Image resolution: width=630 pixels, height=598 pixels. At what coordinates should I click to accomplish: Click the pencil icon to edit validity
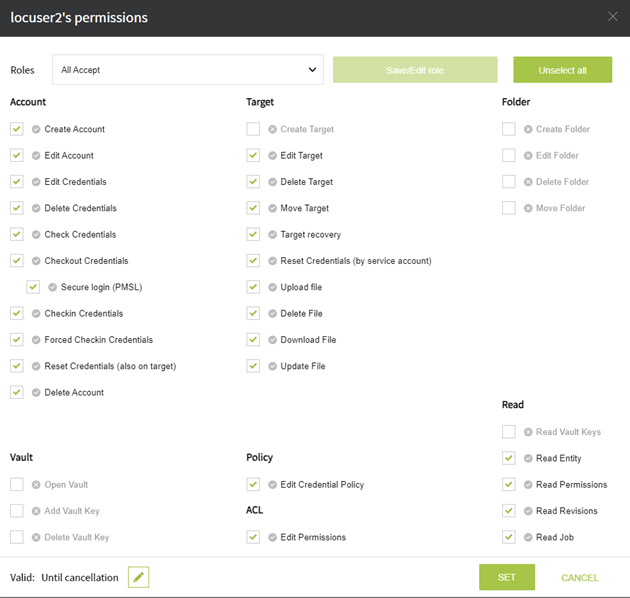(x=139, y=577)
